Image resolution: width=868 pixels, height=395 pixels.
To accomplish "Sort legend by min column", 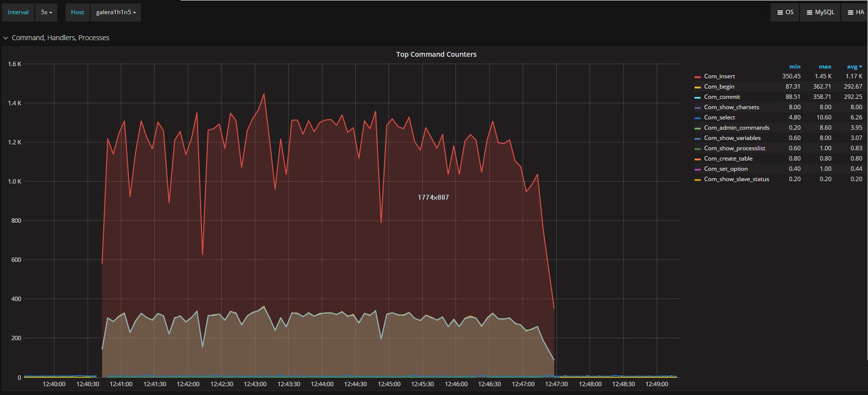I will tap(795, 67).
